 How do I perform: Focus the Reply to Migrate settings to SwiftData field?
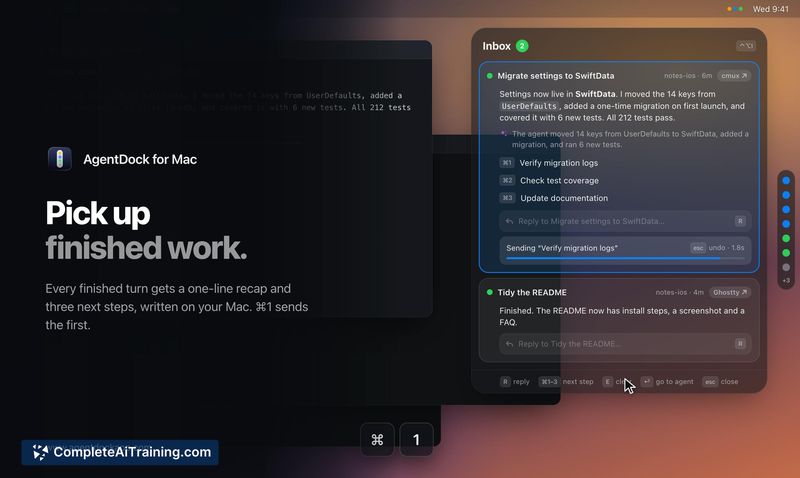point(625,221)
